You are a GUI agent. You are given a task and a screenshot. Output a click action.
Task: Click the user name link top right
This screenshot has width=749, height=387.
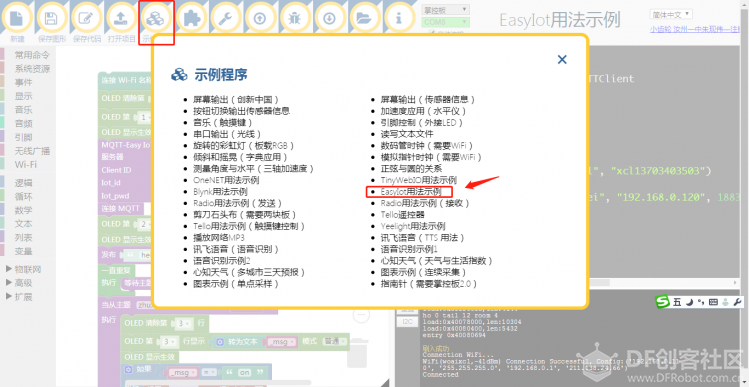695,29
